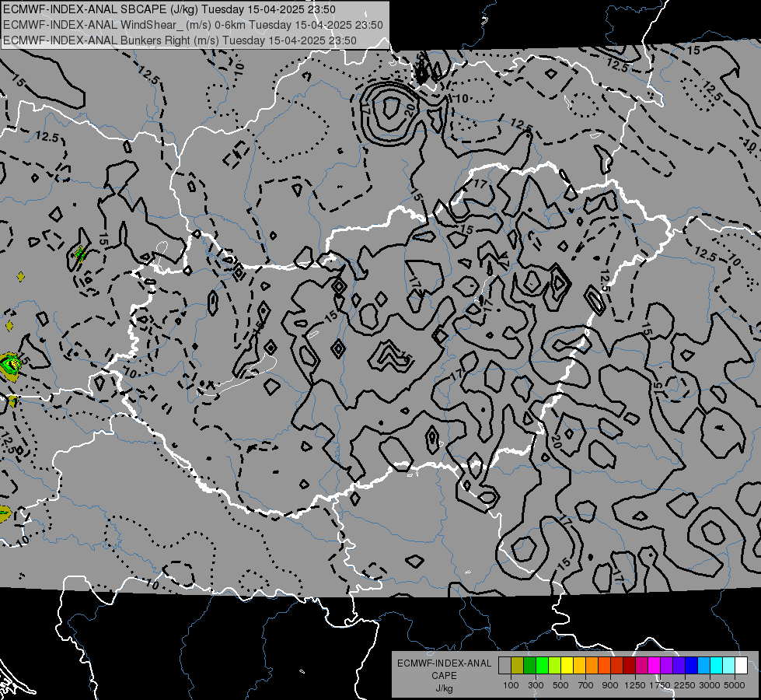761x700 pixels.
Task: Select the dark green legend swatch
Action: tap(529, 666)
